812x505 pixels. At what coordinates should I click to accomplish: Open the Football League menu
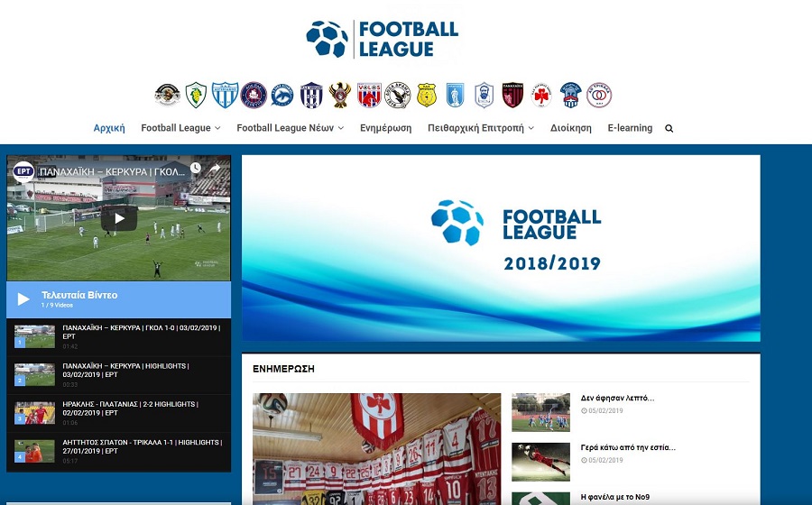pos(176,128)
